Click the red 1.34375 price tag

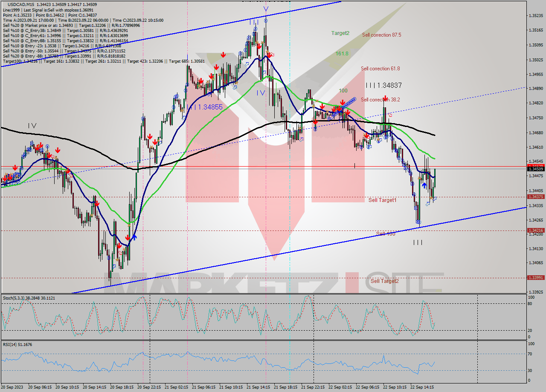[x=536, y=197]
